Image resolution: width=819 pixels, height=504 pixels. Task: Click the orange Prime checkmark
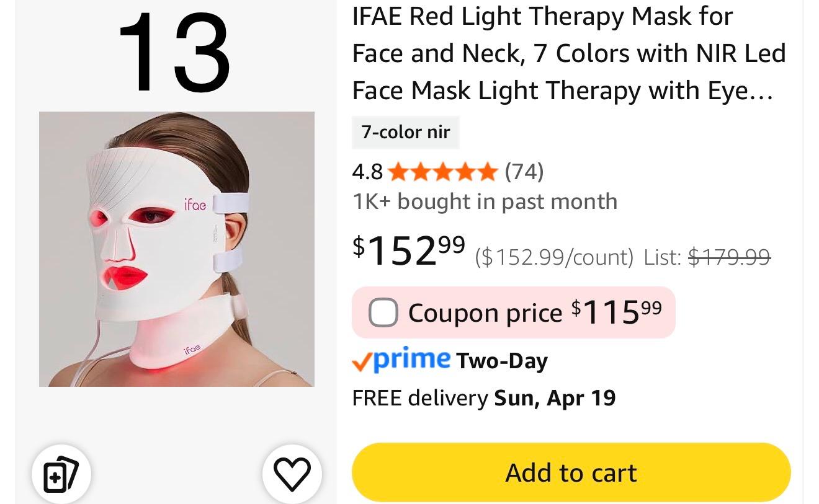(362, 361)
